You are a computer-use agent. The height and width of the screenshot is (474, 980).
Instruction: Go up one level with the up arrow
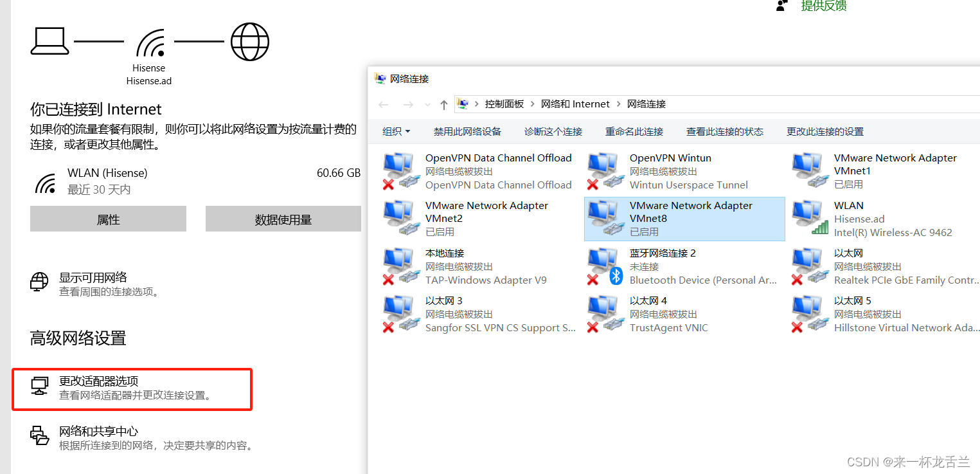[444, 104]
